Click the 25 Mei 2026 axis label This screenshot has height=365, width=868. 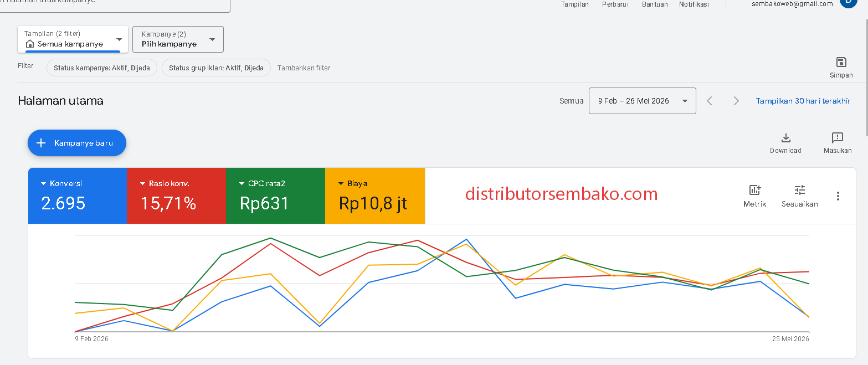click(x=791, y=339)
